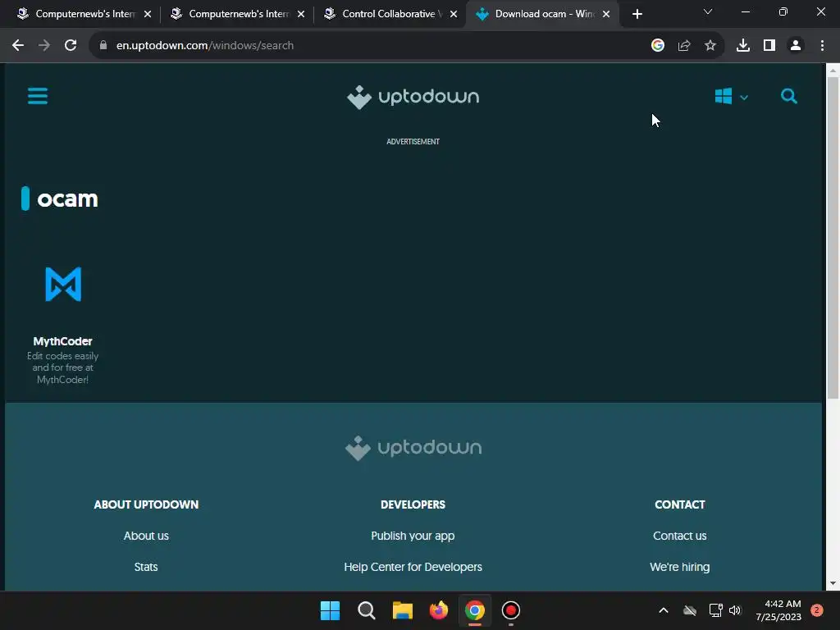Open the MythCoder app title link

62,341
